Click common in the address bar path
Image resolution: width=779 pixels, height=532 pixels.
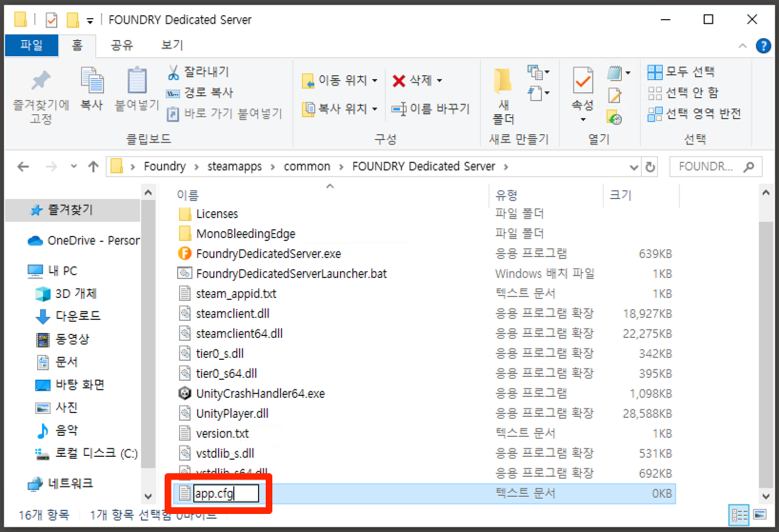tap(307, 167)
